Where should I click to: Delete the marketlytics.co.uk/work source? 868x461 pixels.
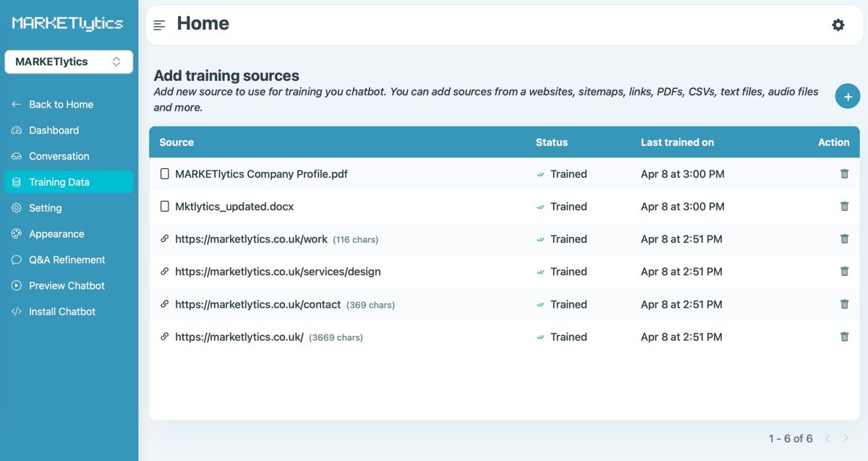pos(844,239)
